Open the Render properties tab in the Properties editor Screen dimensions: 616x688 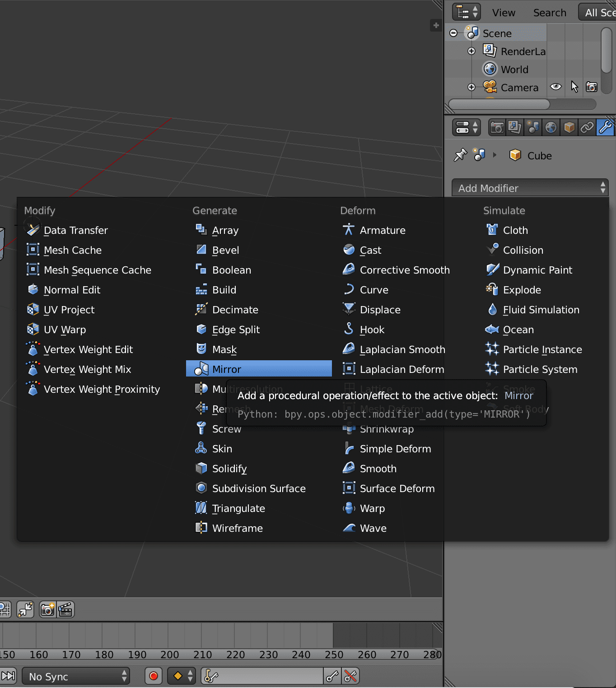(497, 128)
